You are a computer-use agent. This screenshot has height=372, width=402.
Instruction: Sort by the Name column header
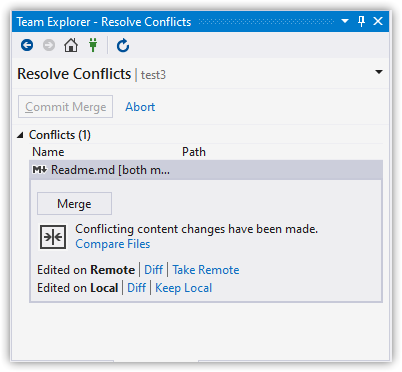click(x=48, y=152)
